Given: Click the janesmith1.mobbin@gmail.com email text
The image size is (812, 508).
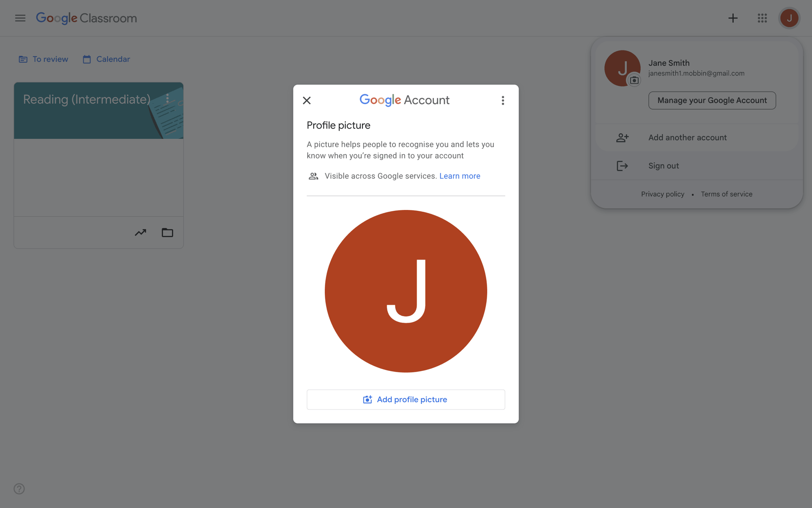Looking at the screenshot, I should pos(696,73).
